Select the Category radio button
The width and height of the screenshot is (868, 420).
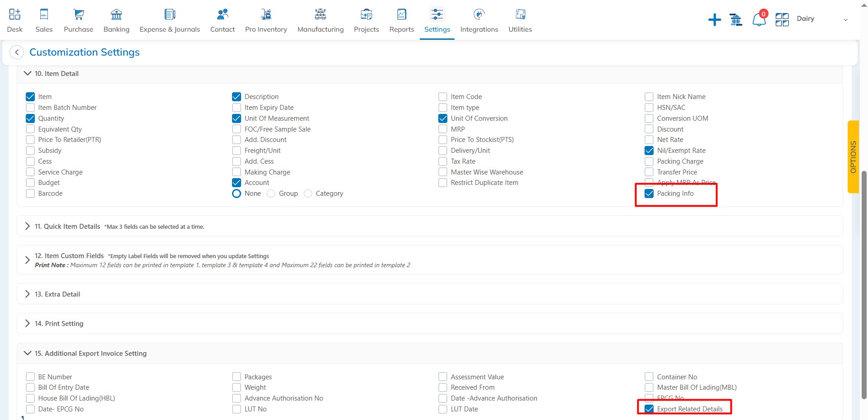click(308, 193)
